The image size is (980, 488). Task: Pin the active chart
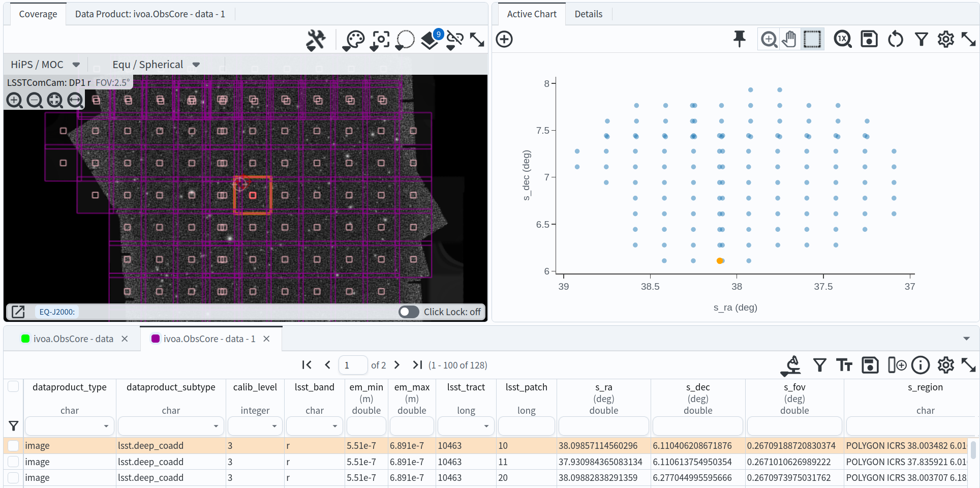[740, 39]
